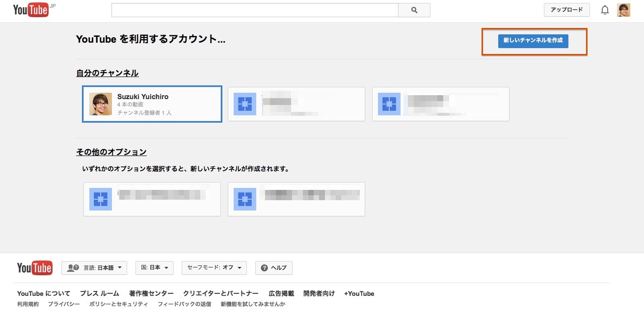This screenshot has height=315, width=644.
Task: Click チャンネル登録者 1 人 text
Action: point(144,112)
